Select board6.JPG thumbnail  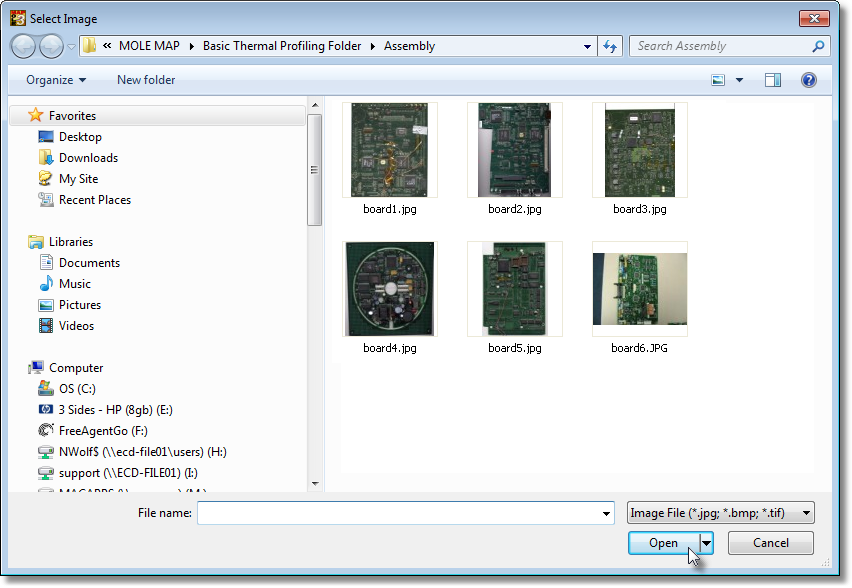tap(640, 289)
